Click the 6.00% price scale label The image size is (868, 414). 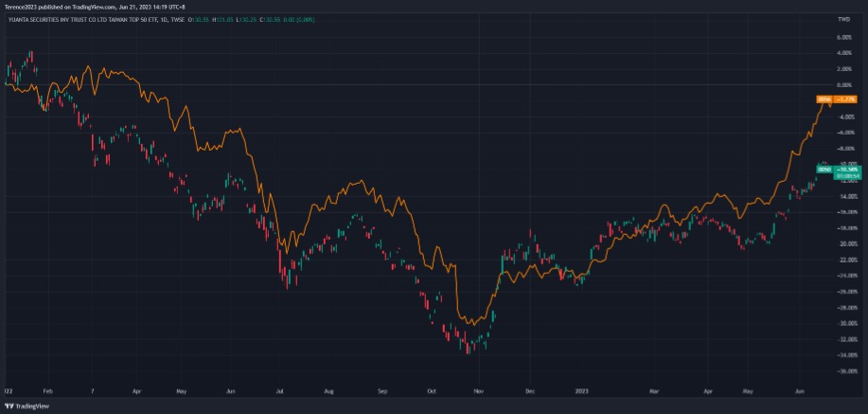coord(843,37)
